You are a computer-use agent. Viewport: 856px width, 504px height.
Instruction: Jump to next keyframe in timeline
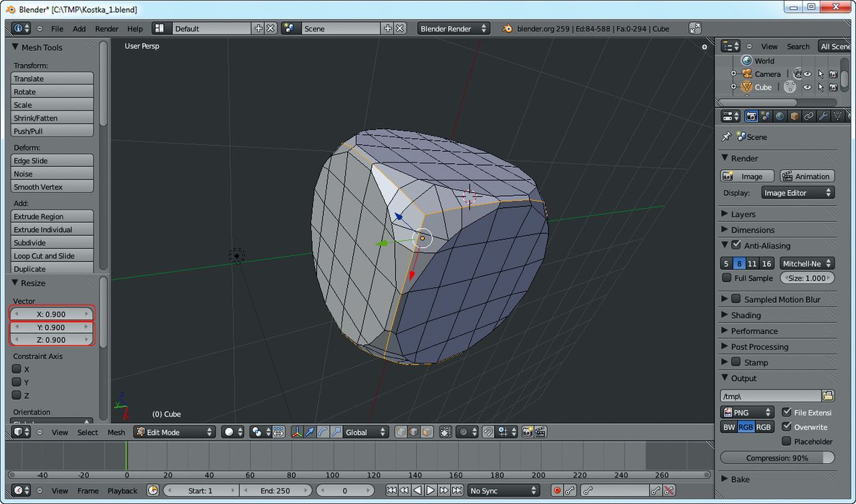[x=444, y=491]
